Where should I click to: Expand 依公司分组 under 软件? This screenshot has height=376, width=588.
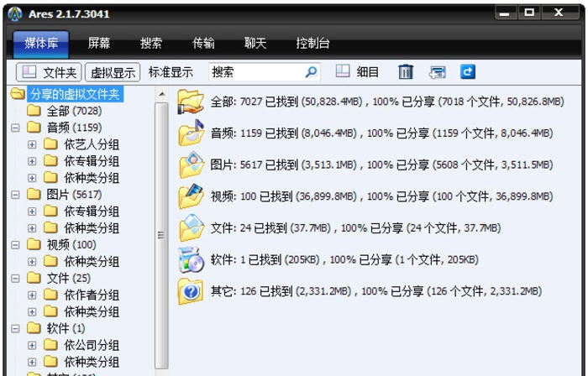[32, 345]
